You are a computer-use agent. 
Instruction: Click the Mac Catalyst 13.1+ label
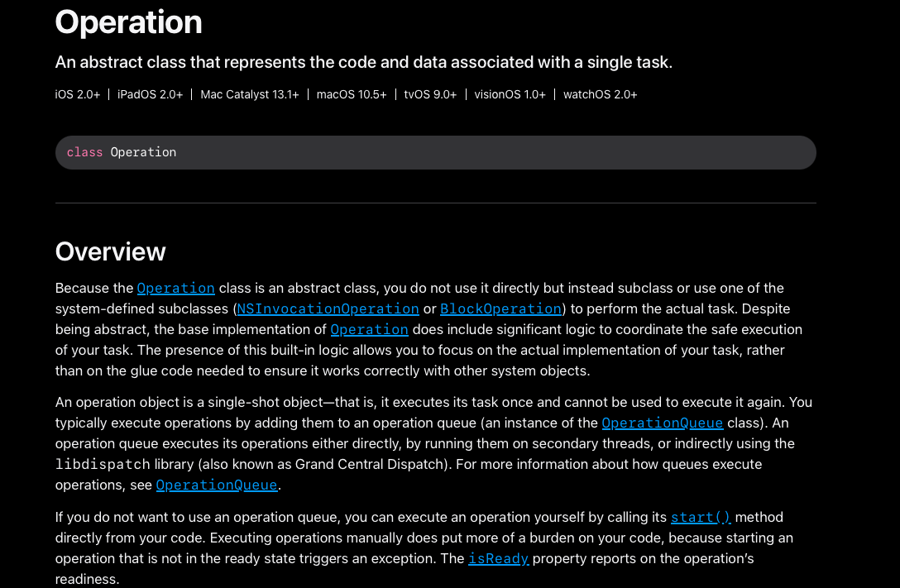250,94
